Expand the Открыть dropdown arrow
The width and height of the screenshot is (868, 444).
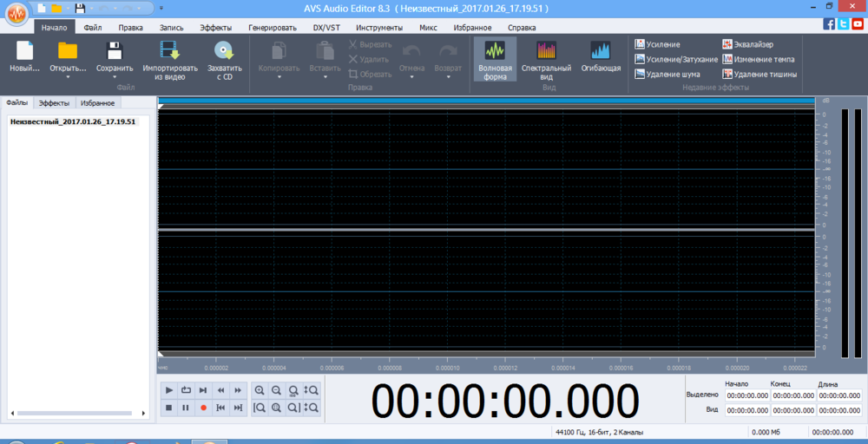(x=67, y=78)
